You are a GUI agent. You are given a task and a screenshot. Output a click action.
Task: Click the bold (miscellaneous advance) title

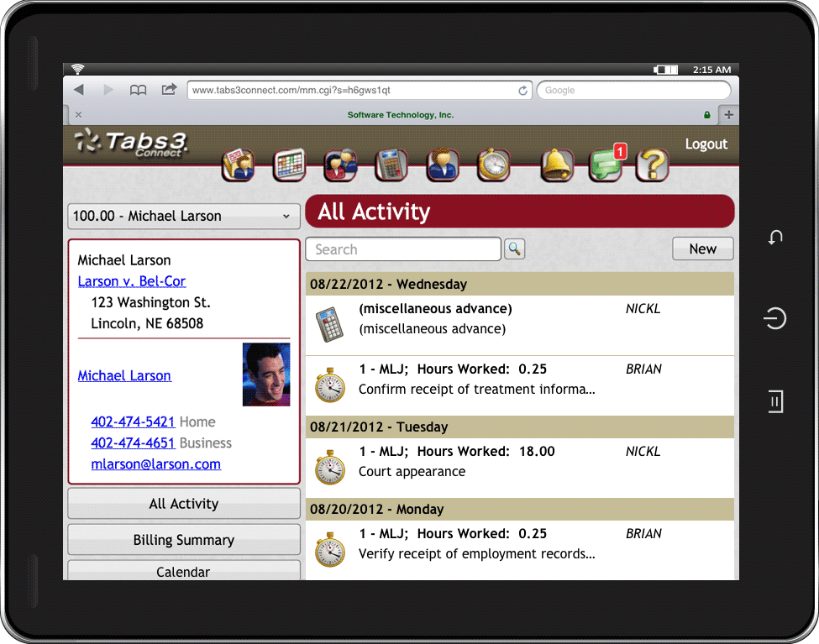coord(435,309)
